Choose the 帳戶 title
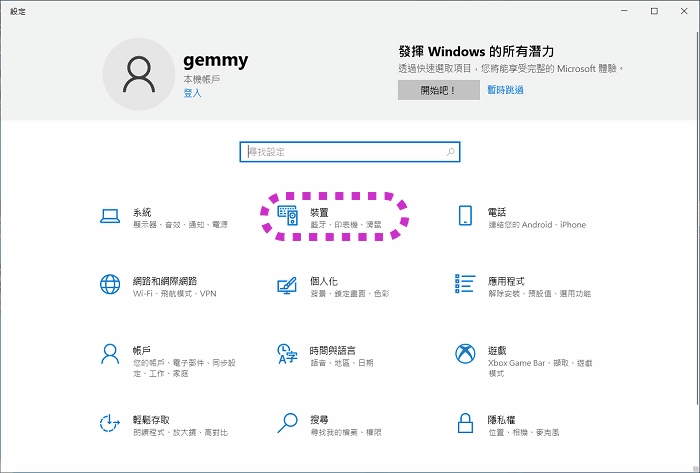 (x=142, y=351)
